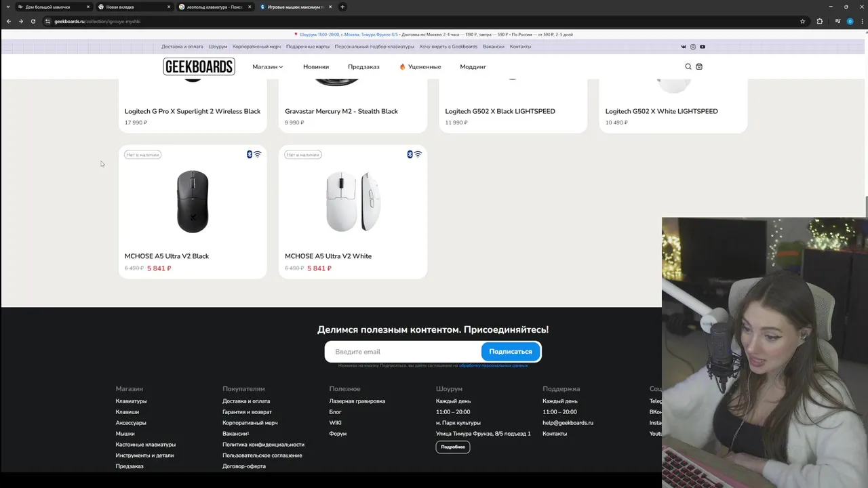Close the 'Дом большой мамочки' tab

87,7
